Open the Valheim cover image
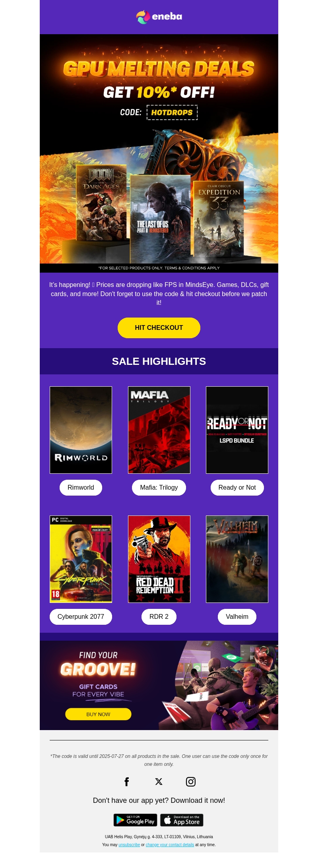This screenshot has width=318, height=868. (x=237, y=559)
